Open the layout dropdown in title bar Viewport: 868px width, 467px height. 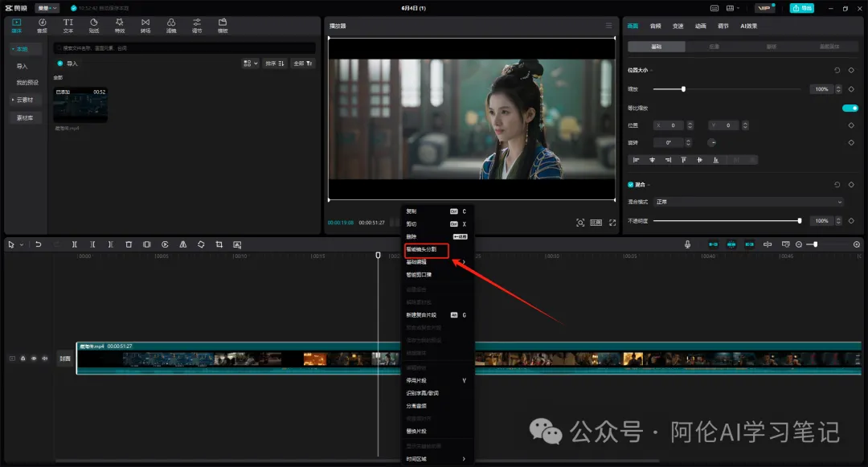coord(732,8)
